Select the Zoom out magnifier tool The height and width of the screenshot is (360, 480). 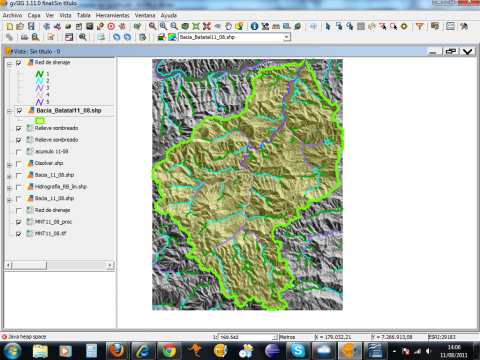click(x=174, y=26)
